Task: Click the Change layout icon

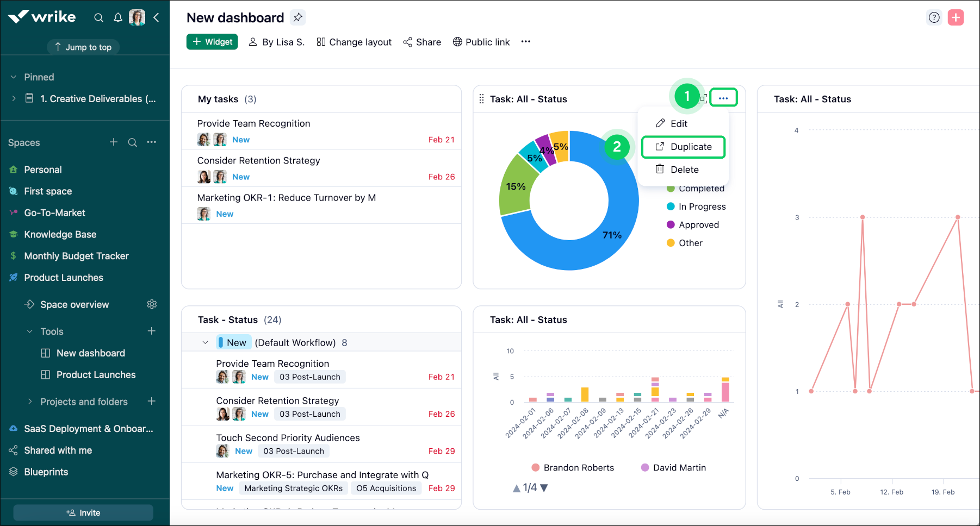Action: pyautogui.click(x=321, y=42)
